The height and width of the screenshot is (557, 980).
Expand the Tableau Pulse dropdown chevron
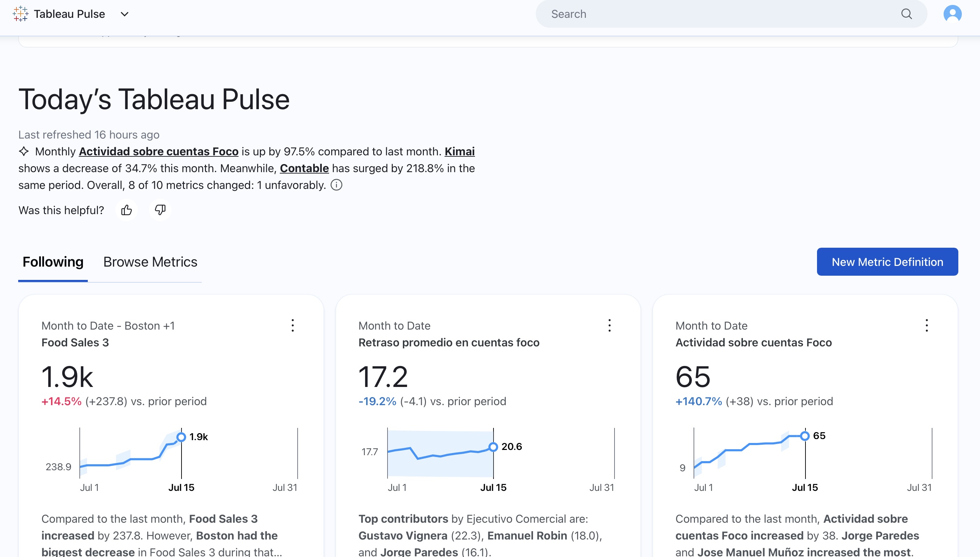(125, 14)
